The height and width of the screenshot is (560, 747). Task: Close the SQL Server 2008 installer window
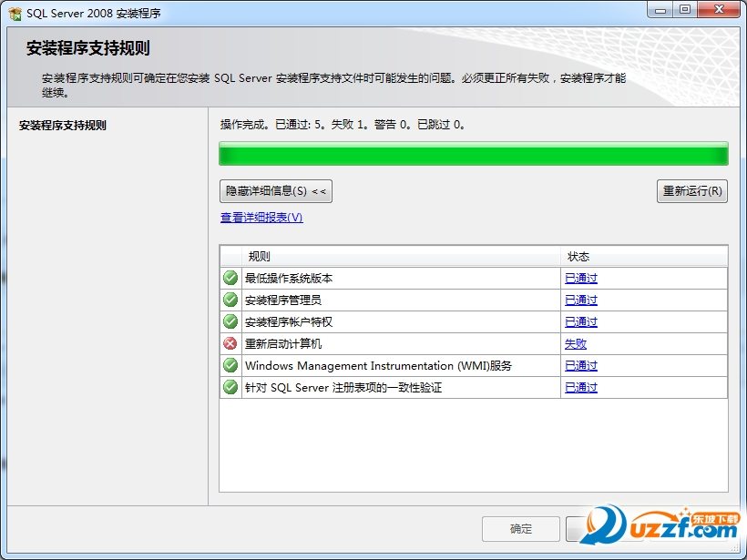720,9
